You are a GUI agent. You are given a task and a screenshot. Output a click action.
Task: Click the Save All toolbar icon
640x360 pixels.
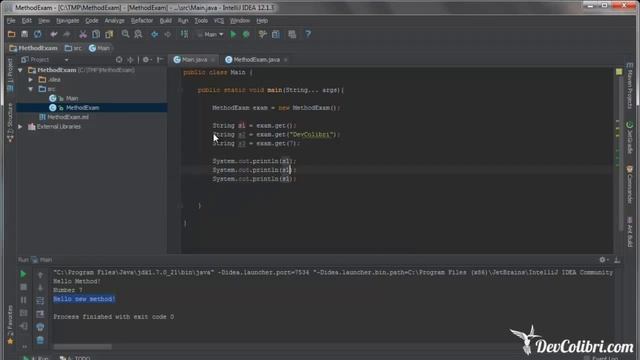[24, 34]
